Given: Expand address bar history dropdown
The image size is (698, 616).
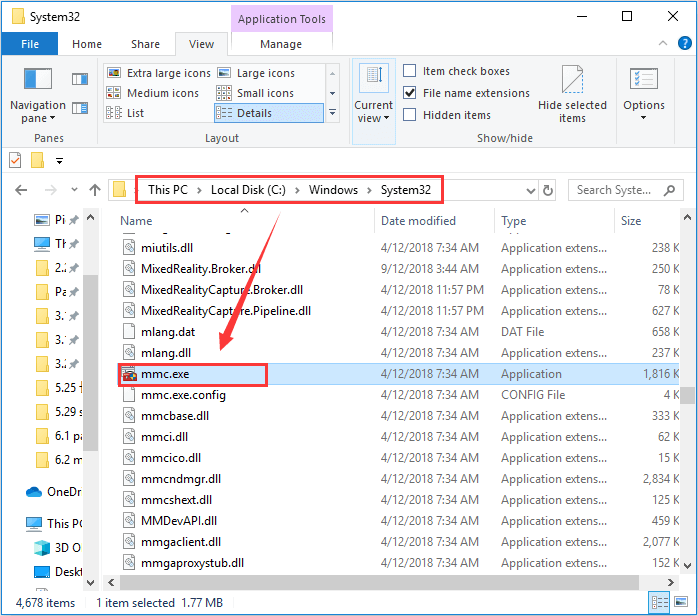Looking at the screenshot, I should 531,190.
